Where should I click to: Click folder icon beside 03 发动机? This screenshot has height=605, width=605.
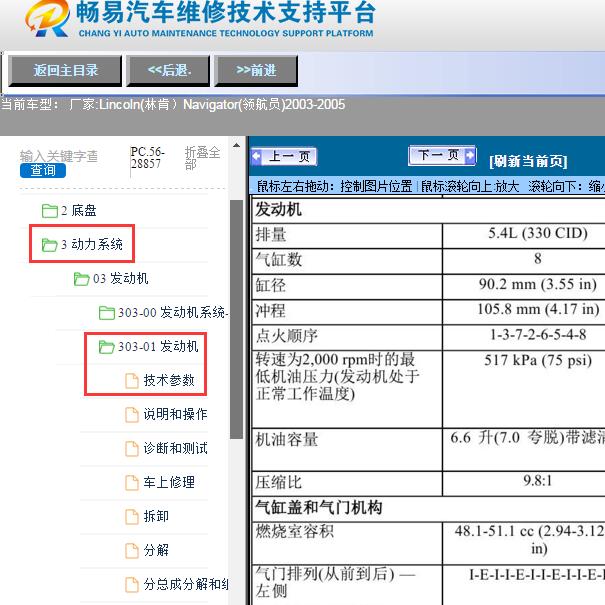tap(81, 279)
